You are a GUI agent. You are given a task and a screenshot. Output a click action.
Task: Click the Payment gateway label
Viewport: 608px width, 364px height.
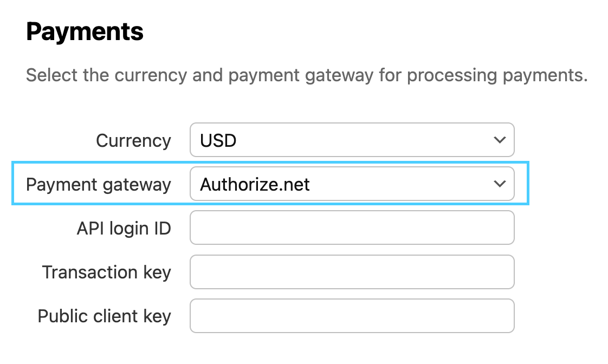click(x=99, y=185)
